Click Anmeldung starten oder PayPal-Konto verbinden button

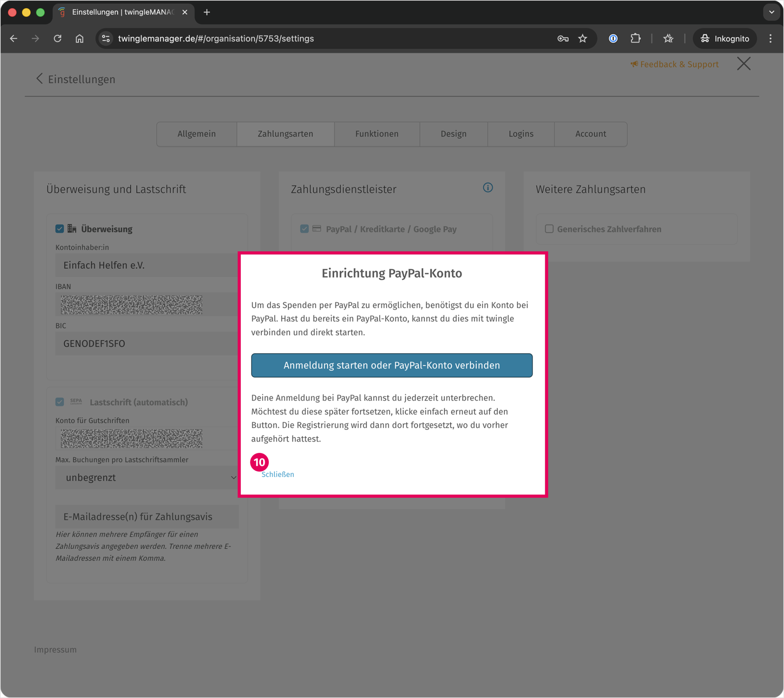pyautogui.click(x=392, y=365)
